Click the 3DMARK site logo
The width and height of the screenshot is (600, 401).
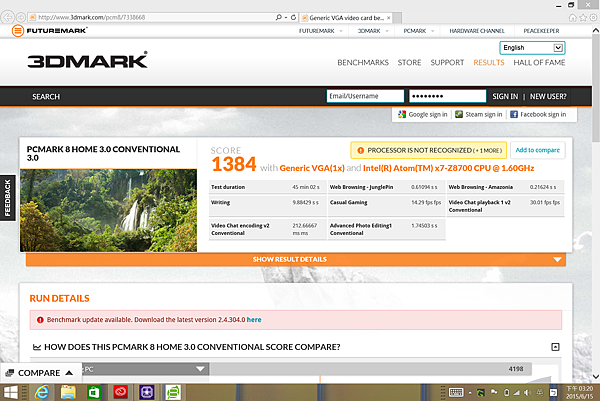[x=87, y=60]
